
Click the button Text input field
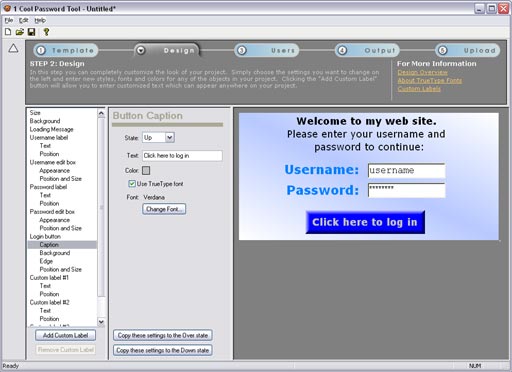click(x=182, y=156)
